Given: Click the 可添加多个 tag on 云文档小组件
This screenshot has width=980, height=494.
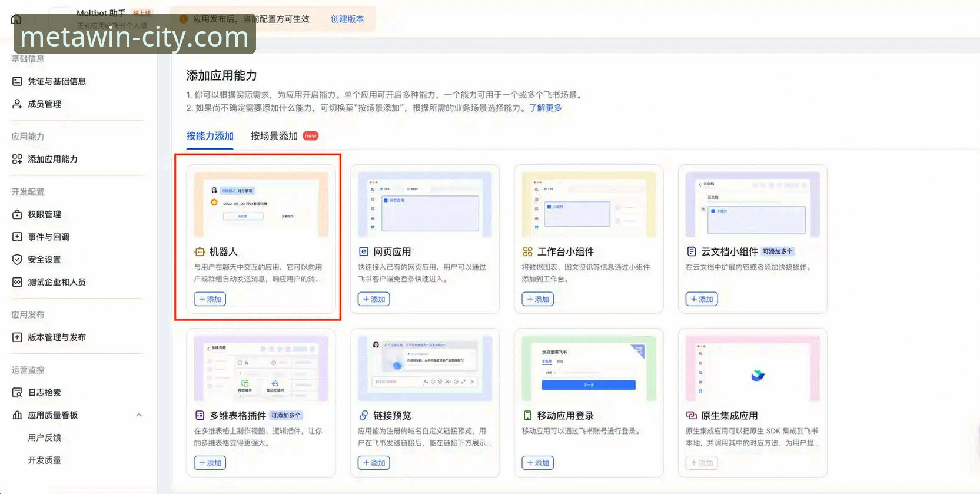Looking at the screenshot, I should [x=778, y=251].
